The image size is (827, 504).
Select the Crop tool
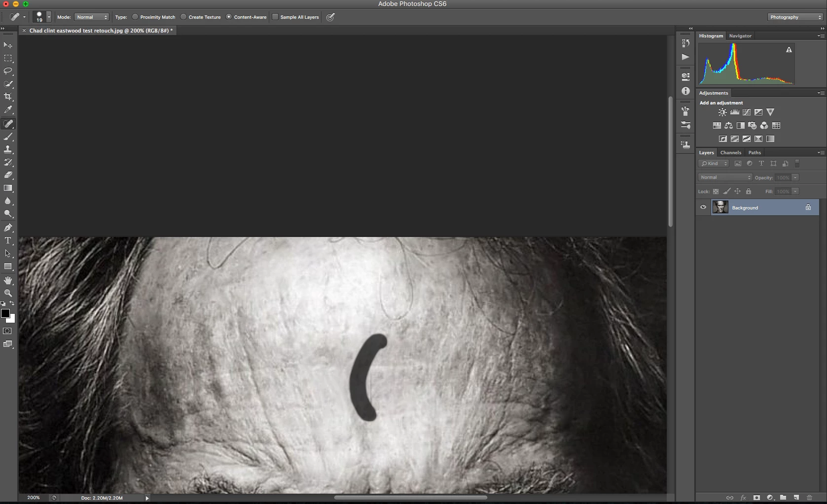pos(8,97)
